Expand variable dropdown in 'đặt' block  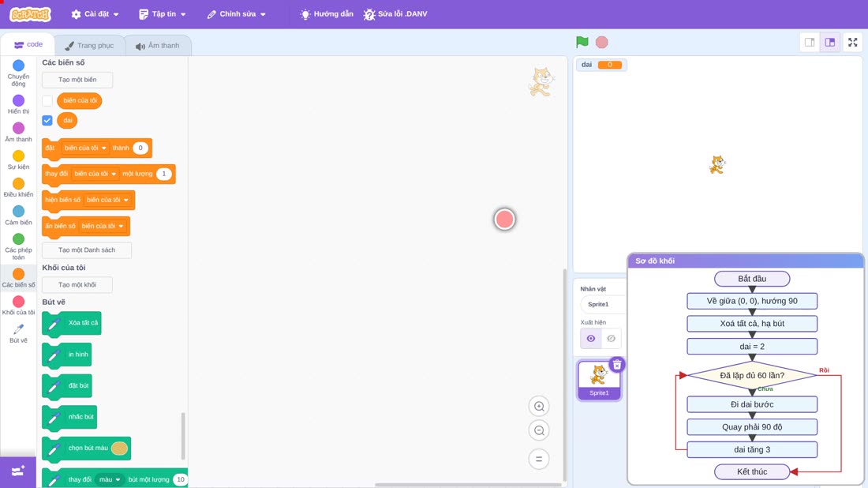point(84,148)
